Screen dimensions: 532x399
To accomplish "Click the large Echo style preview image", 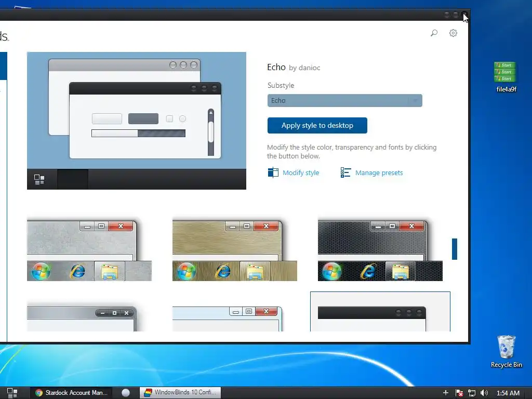I will 137,121.
